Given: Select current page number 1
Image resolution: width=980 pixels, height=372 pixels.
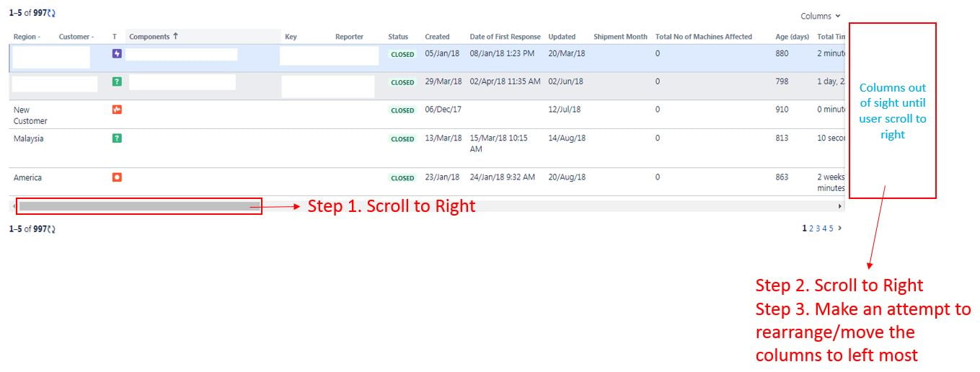Looking at the screenshot, I should coord(805,229).
